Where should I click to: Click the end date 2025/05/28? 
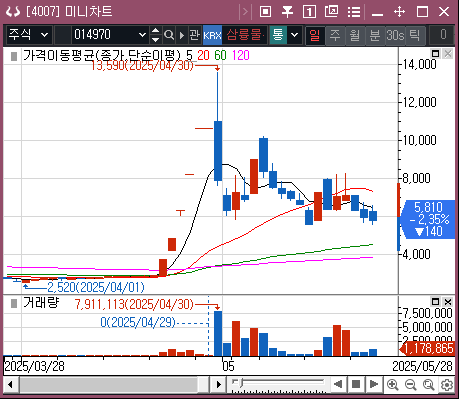422,366
